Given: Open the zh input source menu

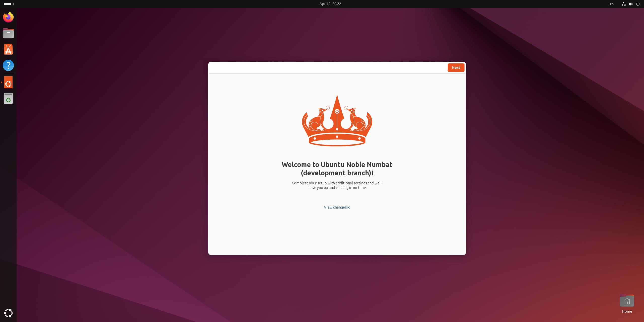Looking at the screenshot, I should click(611, 4).
